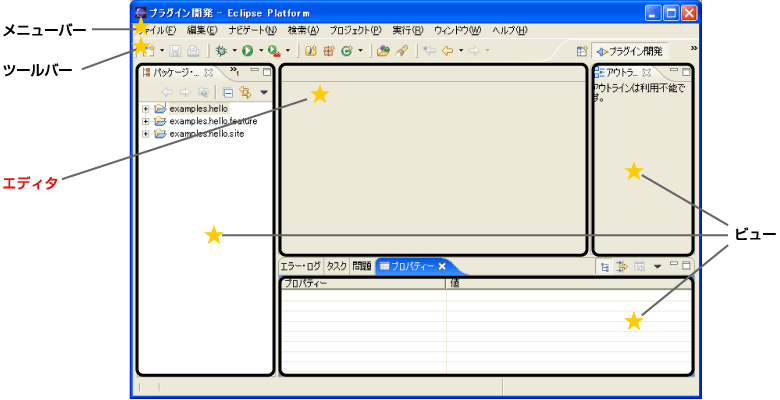Viewport: 780px width, 400px height.
Task: Select examples.hello in the tree
Action: pos(198,108)
